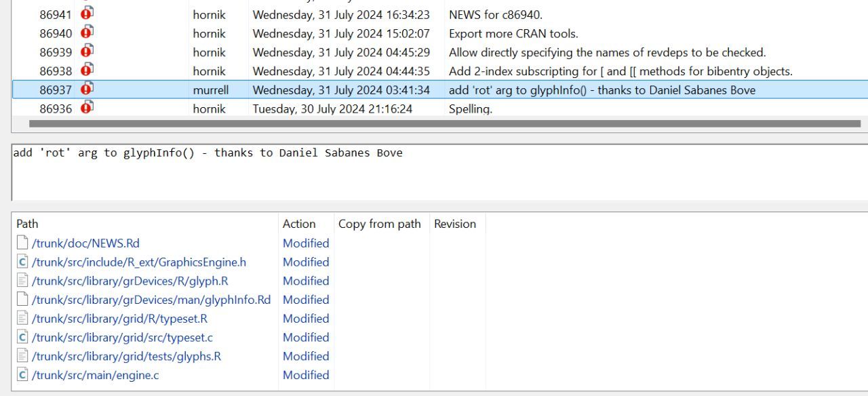Click the C file icon beside GraphicsEngine.h

tap(22, 262)
